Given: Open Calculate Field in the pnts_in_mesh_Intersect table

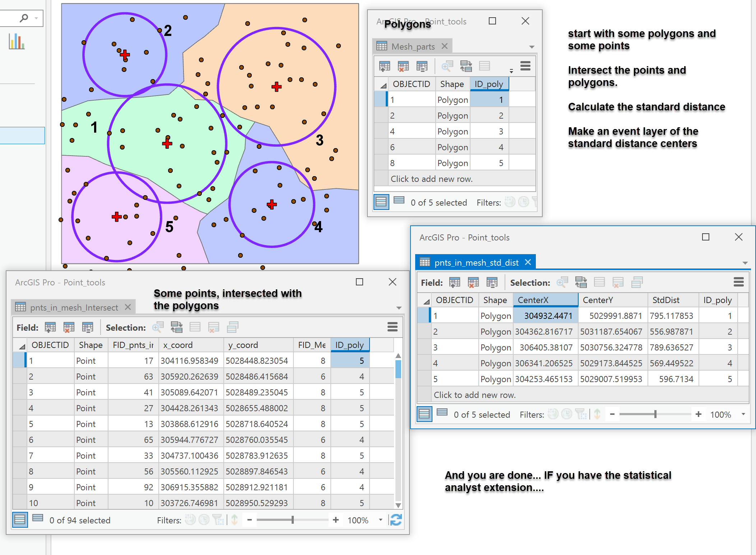Looking at the screenshot, I should (x=88, y=327).
